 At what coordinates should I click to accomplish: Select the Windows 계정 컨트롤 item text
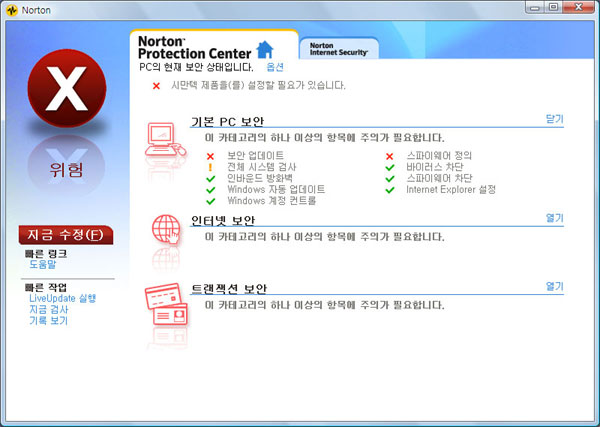(x=272, y=200)
